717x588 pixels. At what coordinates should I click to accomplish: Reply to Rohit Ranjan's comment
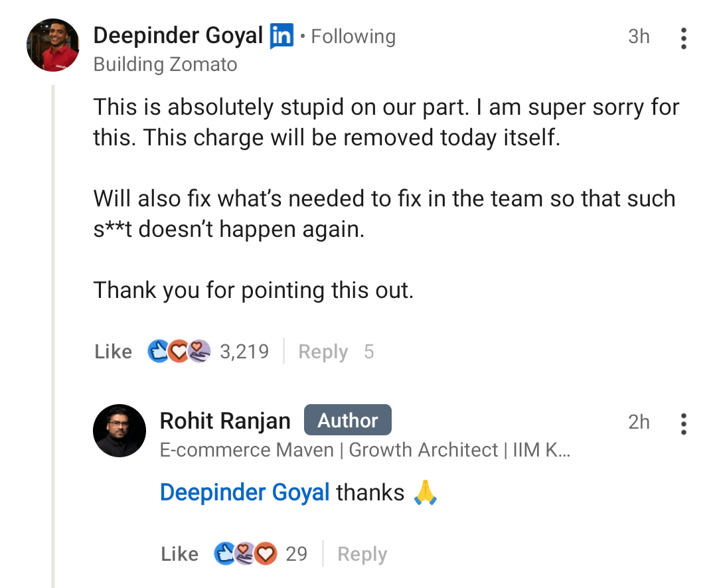[362, 553]
